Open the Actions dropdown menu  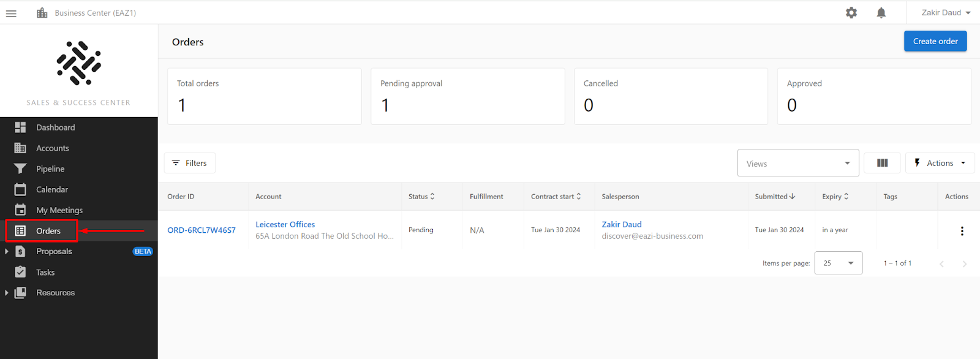940,163
